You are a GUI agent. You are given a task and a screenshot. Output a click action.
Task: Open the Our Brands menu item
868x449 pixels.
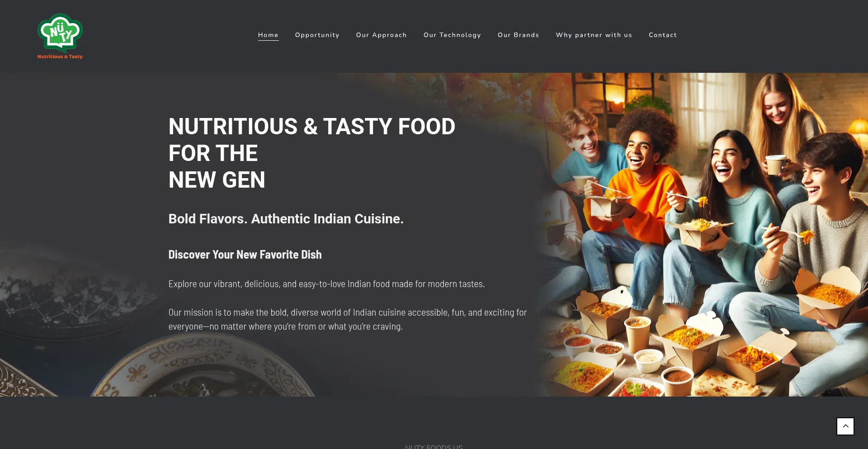(x=518, y=35)
